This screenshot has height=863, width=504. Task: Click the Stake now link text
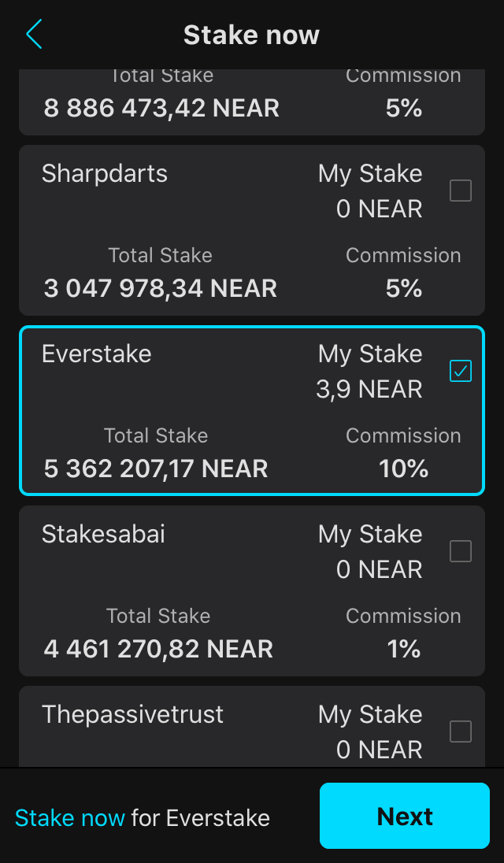[69, 817]
